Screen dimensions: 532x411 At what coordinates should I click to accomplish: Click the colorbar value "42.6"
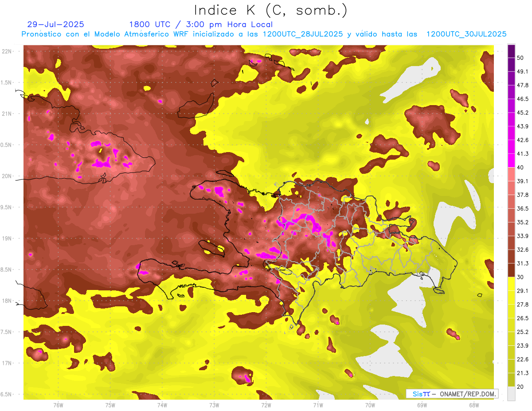tap(523, 140)
